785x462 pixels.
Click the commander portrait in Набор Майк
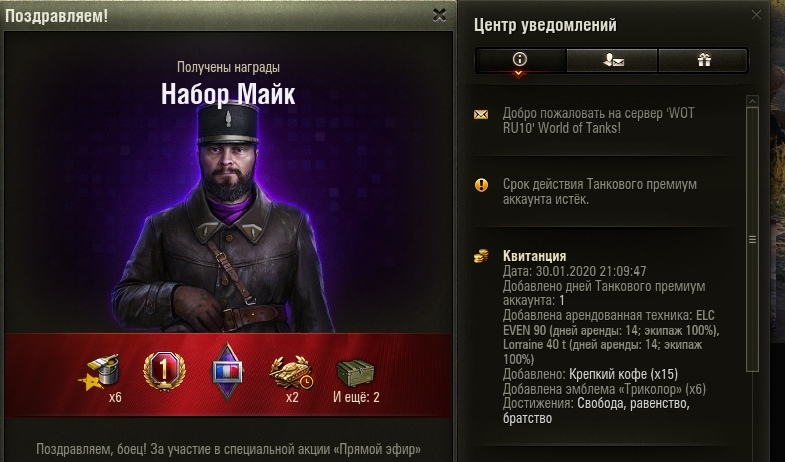[x=224, y=218]
